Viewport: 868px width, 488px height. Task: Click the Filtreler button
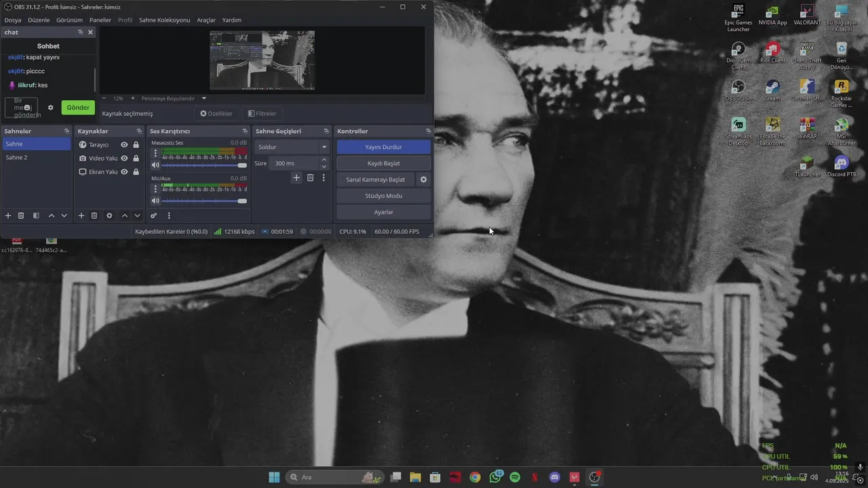(x=262, y=114)
